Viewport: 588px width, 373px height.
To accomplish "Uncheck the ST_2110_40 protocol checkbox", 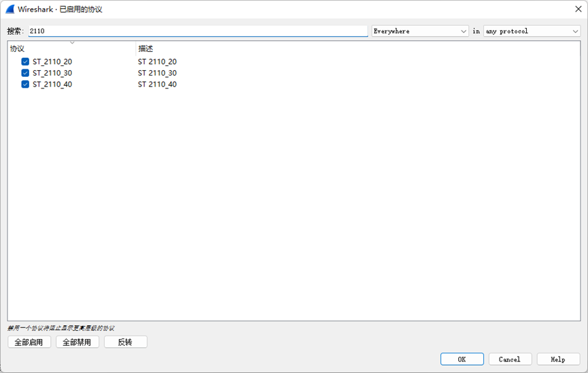I will click(x=25, y=84).
